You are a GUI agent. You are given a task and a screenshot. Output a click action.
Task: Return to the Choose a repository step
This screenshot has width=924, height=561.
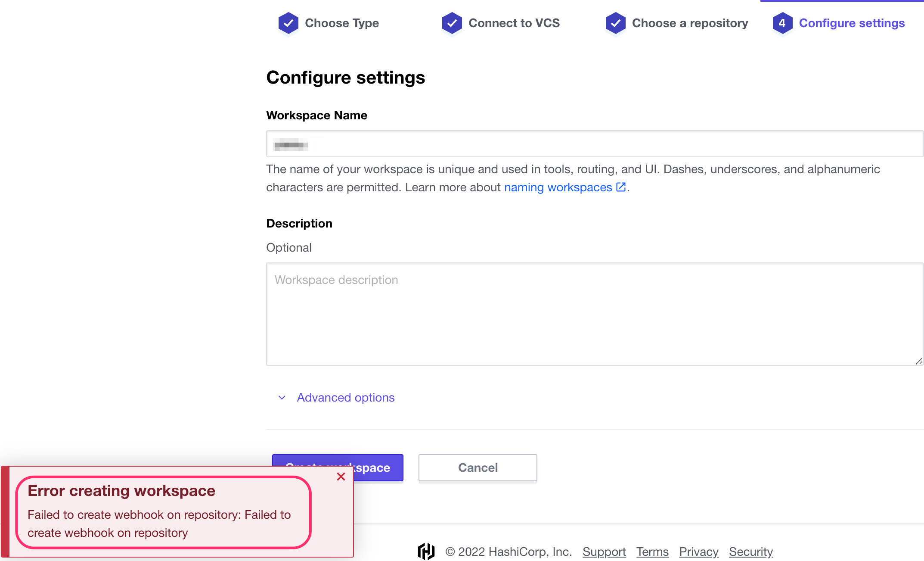(x=690, y=23)
